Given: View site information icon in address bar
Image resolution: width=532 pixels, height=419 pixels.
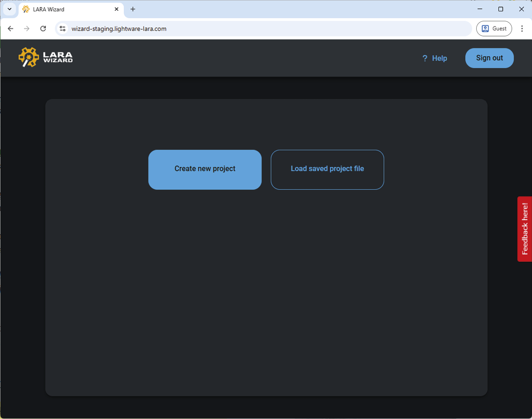Looking at the screenshot, I should 62,29.
